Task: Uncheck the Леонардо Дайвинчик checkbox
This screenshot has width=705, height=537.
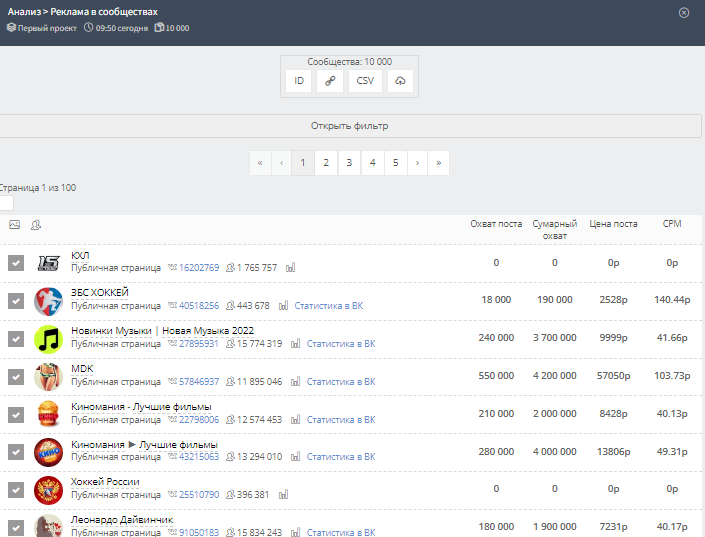Action: pos(16,527)
